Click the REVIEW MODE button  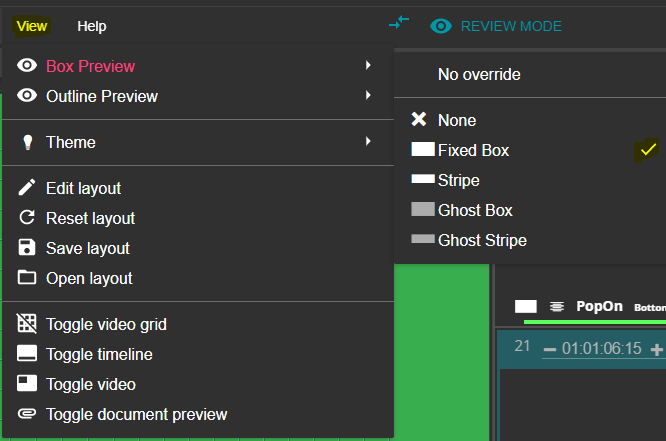click(496, 26)
